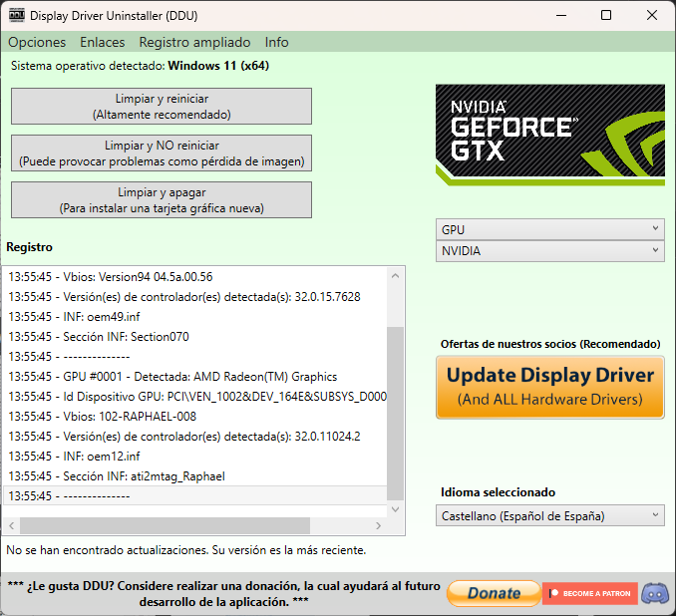Image resolution: width=676 pixels, height=616 pixels.
Task: Minimize the DDU window
Action: tap(561, 16)
